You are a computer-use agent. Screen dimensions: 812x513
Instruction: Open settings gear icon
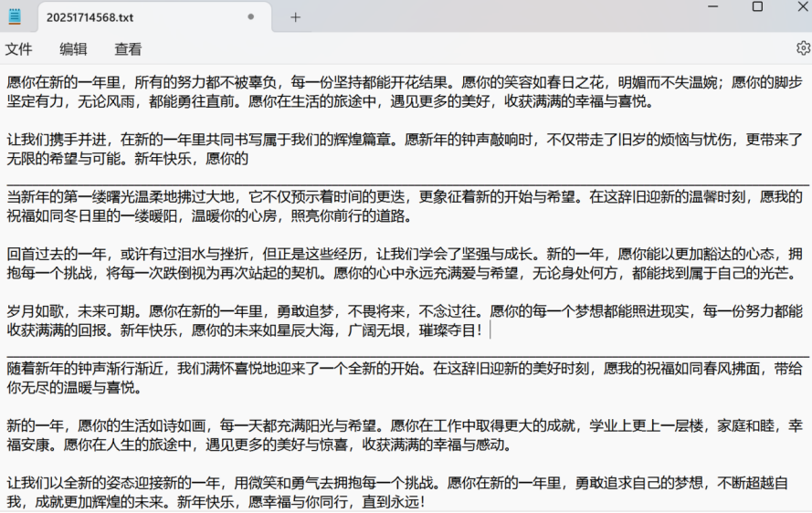803,48
